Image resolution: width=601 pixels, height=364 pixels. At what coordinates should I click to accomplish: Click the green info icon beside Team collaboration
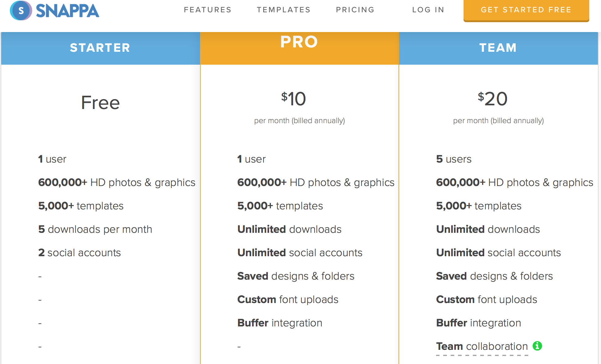(x=537, y=346)
